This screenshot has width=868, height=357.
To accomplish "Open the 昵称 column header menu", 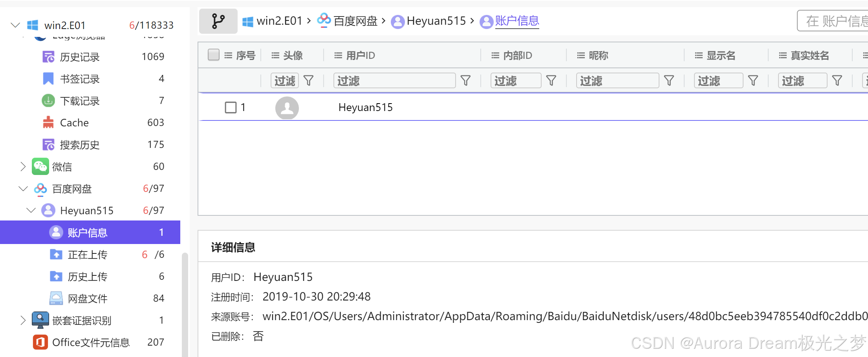I will 581,55.
